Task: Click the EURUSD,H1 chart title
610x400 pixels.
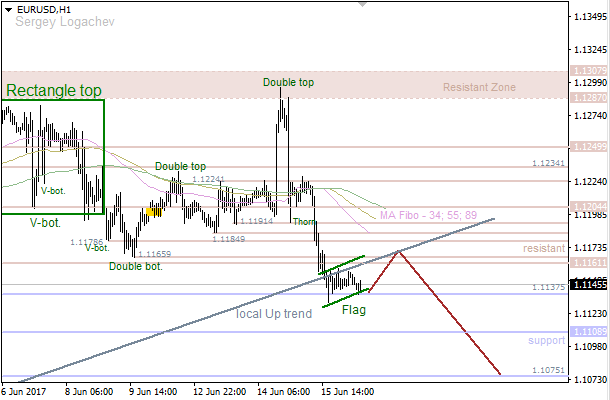Action: (40, 8)
